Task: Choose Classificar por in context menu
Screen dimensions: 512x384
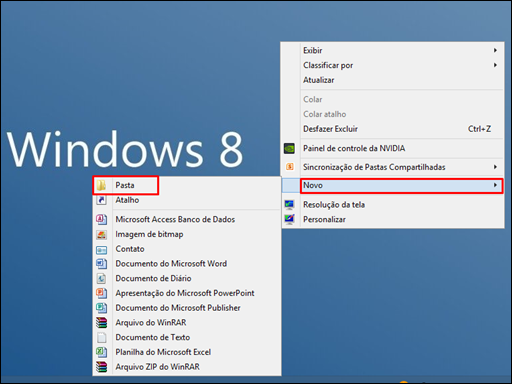Action: [393, 65]
